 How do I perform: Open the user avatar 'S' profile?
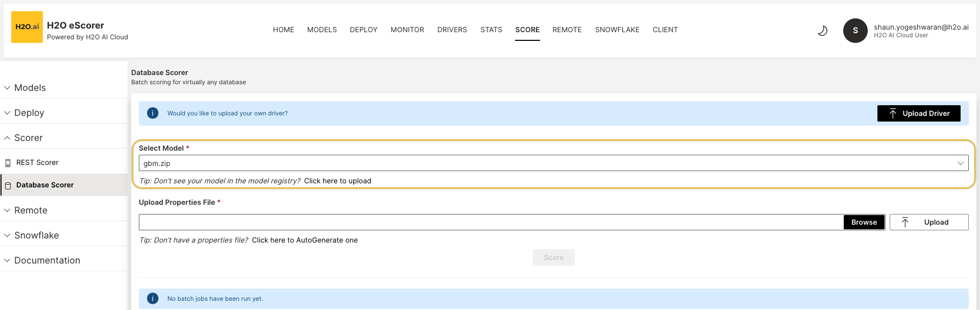[x=855, y=31]
